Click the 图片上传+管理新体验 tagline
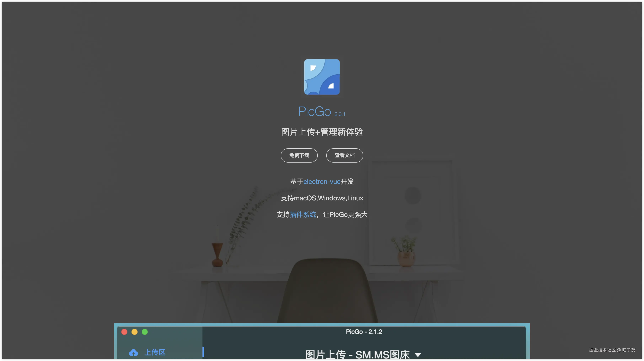 322,132
